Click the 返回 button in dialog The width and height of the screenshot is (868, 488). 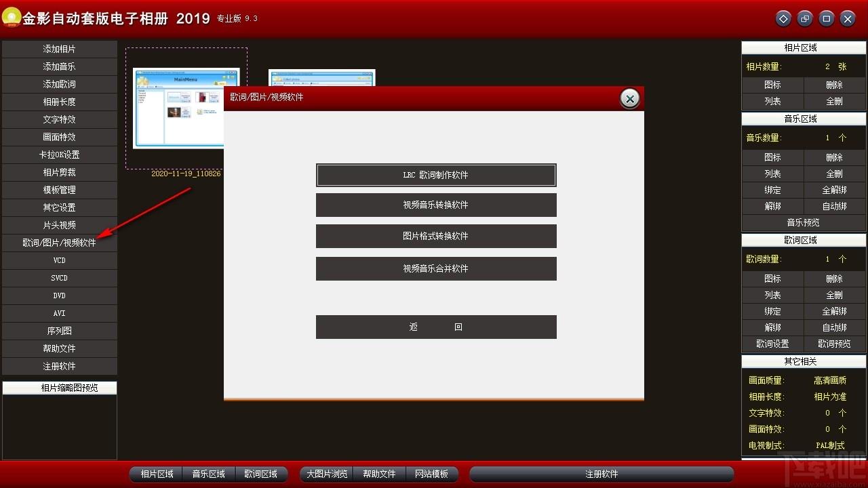(x=436, y=327)
